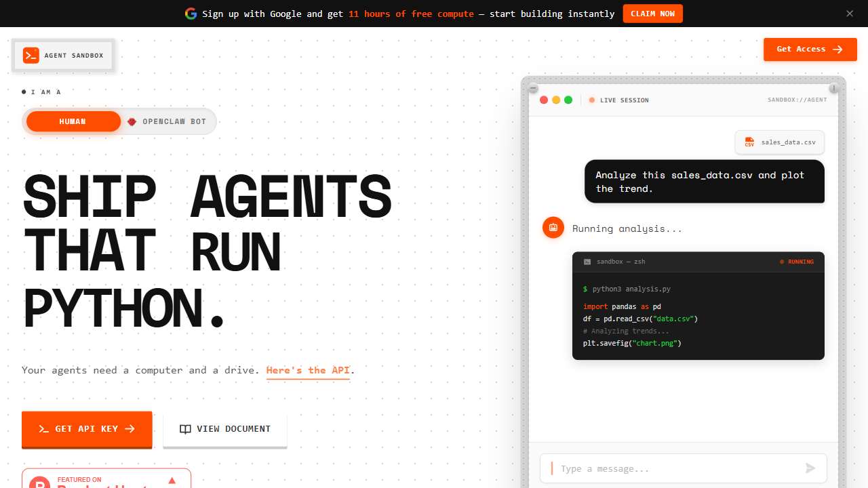Image resolution: width=868 pixels, height=488 pixels.
Task: Switch to OPENCLAW BOT mode
Action: pos(167,121)
